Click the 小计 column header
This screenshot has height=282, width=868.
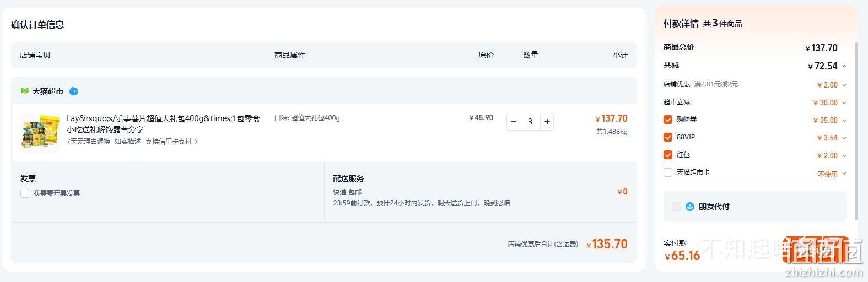coord(621,55)
